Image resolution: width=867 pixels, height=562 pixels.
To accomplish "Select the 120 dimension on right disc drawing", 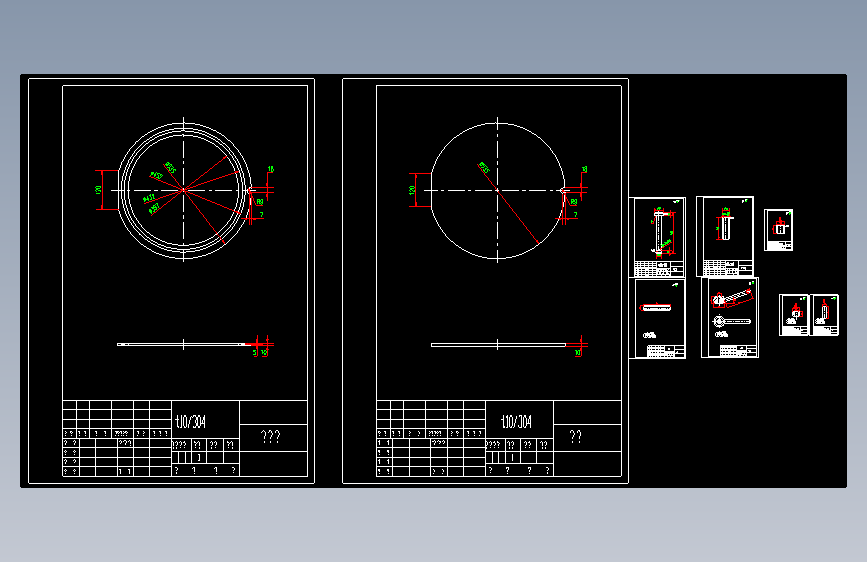I will coord(412,190).
